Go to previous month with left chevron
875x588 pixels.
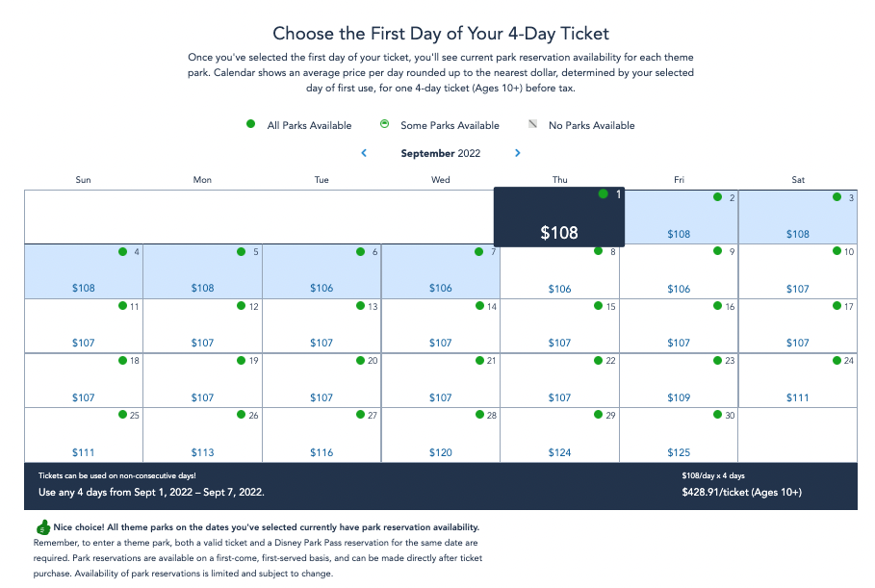pyautogui.click(x=364, y=153)
